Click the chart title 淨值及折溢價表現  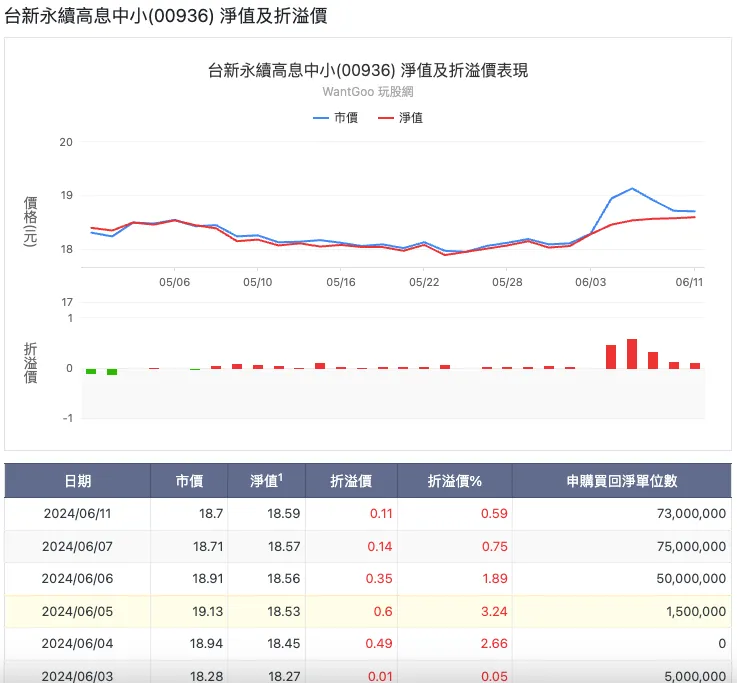click(x=368, y=71)
